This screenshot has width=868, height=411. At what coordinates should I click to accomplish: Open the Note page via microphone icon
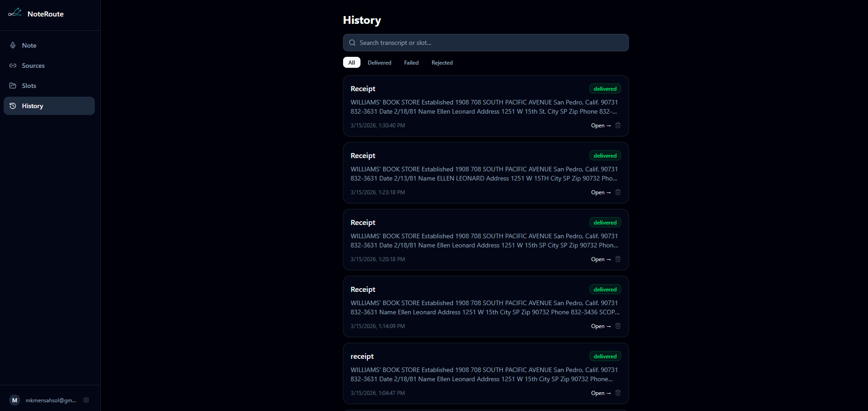13,45
